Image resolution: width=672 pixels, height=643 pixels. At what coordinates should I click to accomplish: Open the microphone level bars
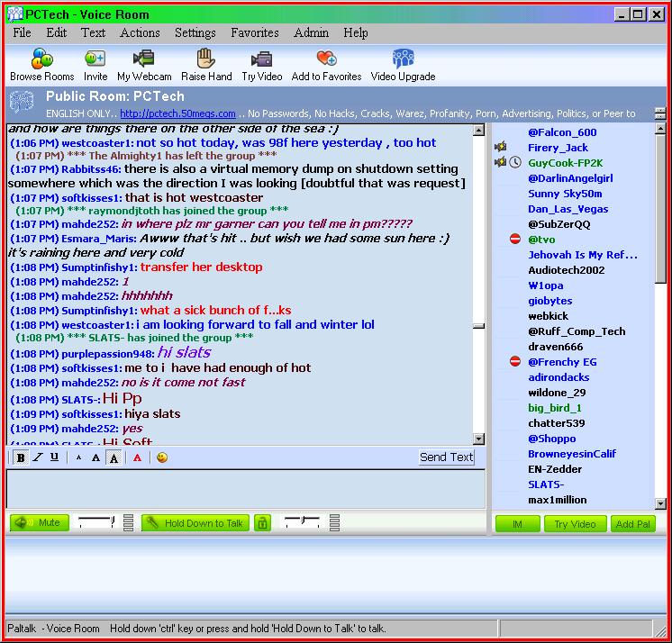pyautogui.click(x=335, y=522)
